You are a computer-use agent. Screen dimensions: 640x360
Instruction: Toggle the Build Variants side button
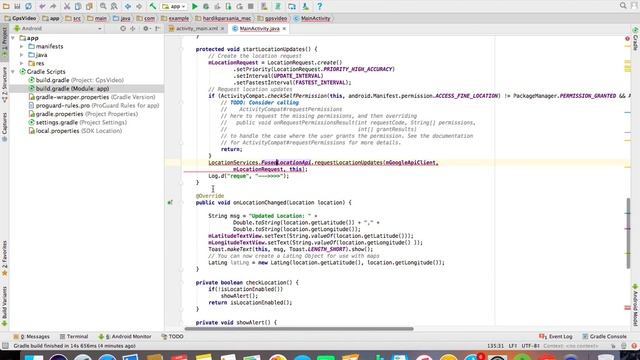click(4, 306)
